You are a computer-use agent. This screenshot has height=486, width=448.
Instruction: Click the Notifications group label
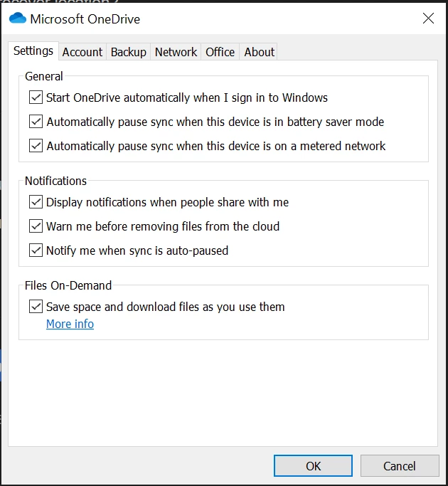[x=55, y=181]
